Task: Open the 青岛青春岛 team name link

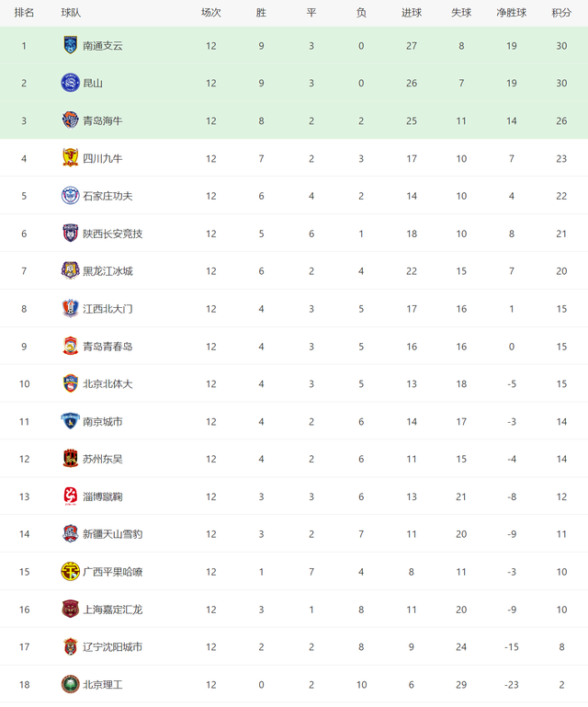Action: [107, 347]
